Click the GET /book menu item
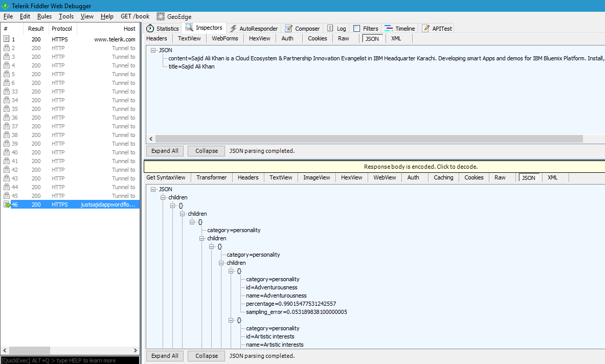 135,16
